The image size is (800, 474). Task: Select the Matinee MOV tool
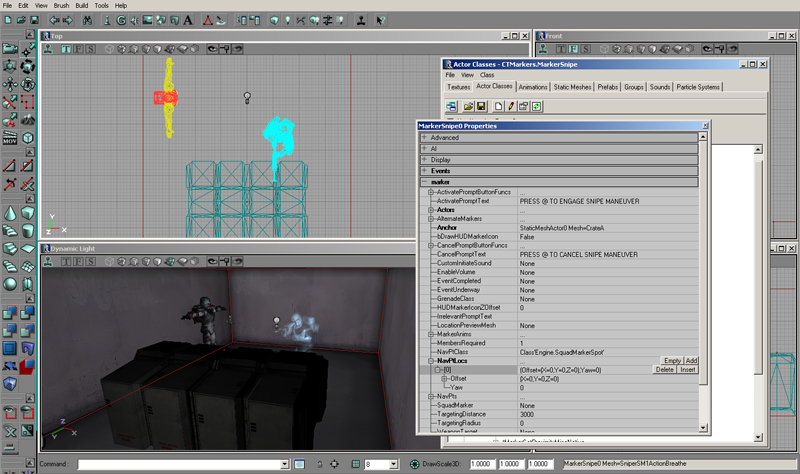(x=10, y=138)
